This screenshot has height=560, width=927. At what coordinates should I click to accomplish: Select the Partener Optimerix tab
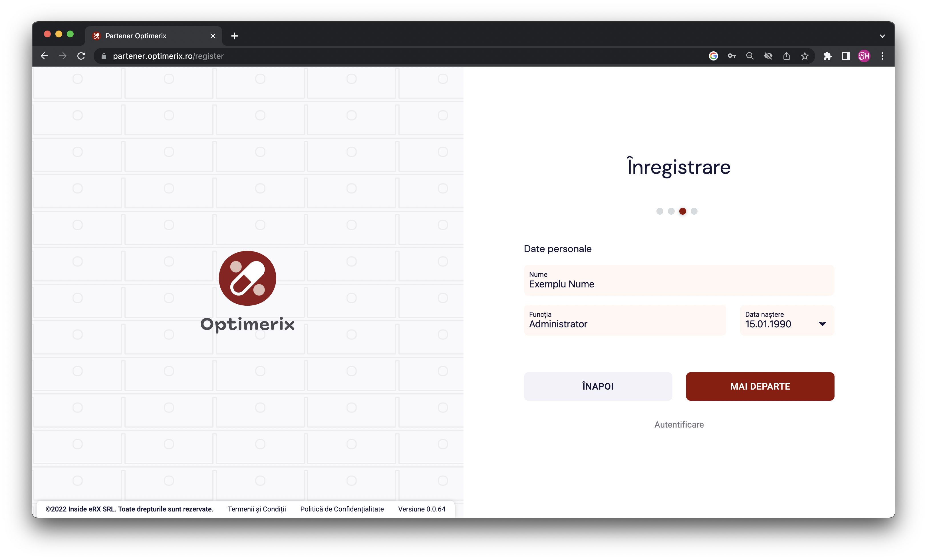tap(154, 36)
